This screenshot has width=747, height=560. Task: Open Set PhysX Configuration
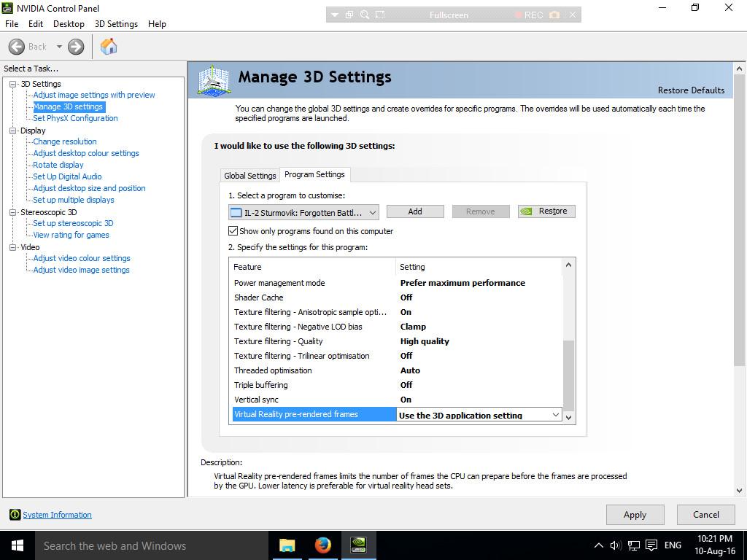tap(75, 118)
